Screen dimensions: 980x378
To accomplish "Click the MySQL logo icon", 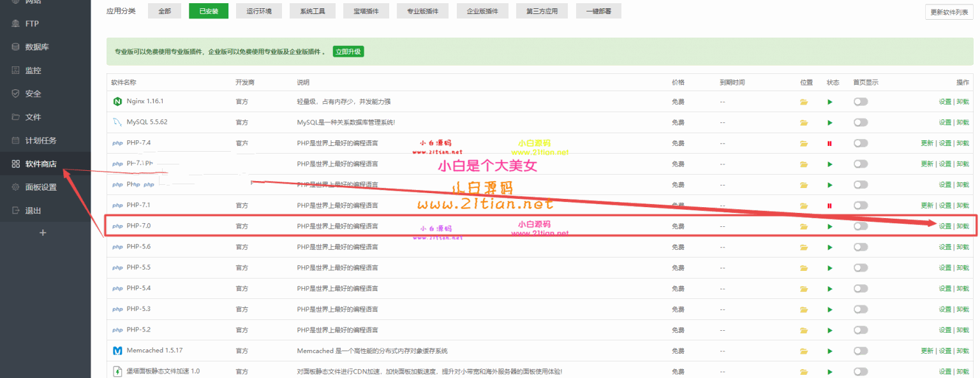I will point(117,122).
